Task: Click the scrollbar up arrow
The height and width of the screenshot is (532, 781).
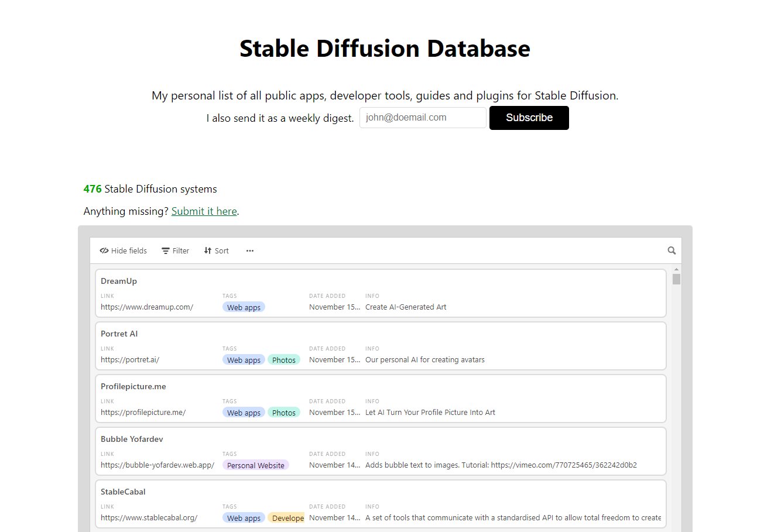Action: pyautogui.click(x=677, y=270)
